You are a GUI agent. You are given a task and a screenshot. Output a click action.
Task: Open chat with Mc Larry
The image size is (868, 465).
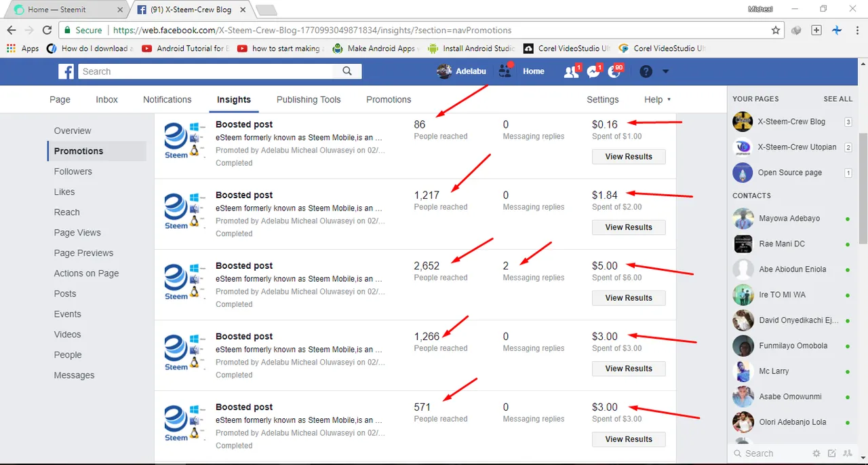792,371
